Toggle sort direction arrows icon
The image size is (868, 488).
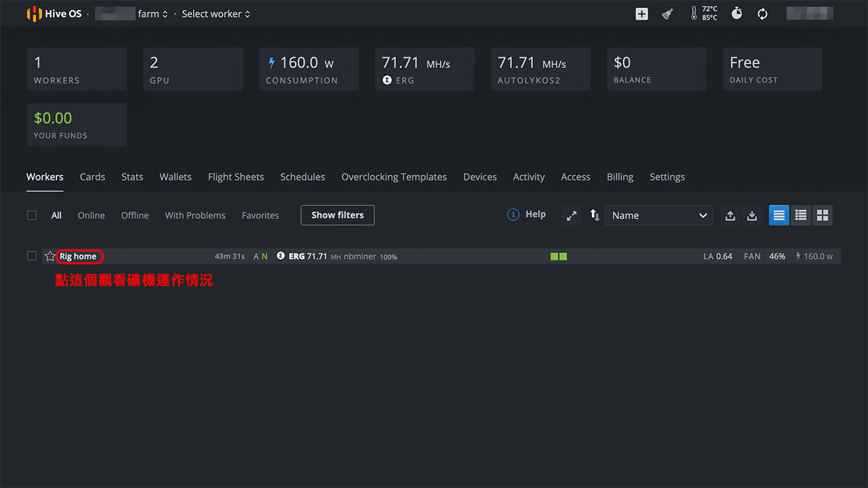point(595,216)
